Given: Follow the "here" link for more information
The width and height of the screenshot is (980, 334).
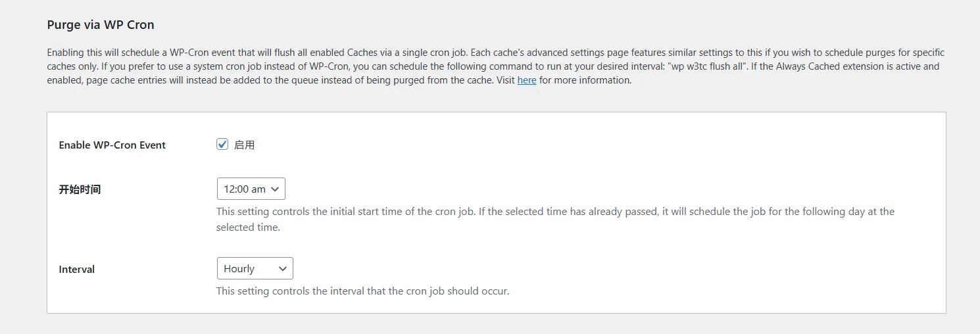Looking at the screenshot, I should coord(527,80).
